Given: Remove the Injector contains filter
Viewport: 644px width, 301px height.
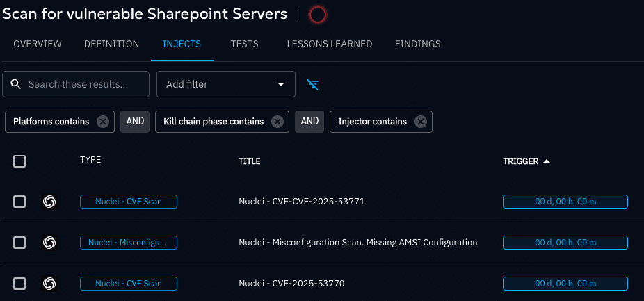Looking at the screenshot, I should [420, 122].
